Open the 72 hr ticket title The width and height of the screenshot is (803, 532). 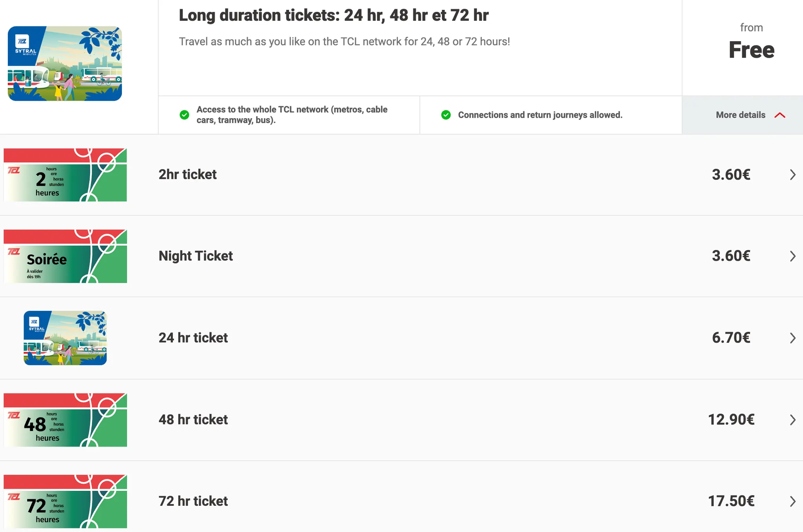coord(193,501)
